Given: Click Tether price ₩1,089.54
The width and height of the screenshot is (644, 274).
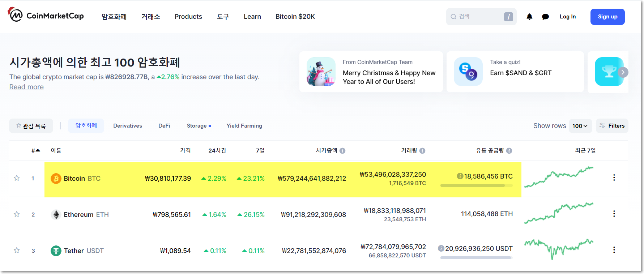Looking at the screenshot, I should tap(175, 251).
